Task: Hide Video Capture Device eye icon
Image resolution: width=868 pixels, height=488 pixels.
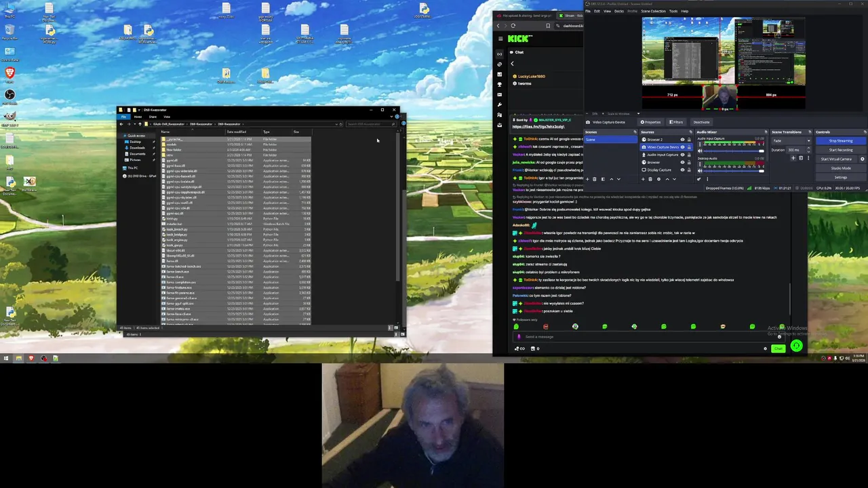Action: coord(682,147)
